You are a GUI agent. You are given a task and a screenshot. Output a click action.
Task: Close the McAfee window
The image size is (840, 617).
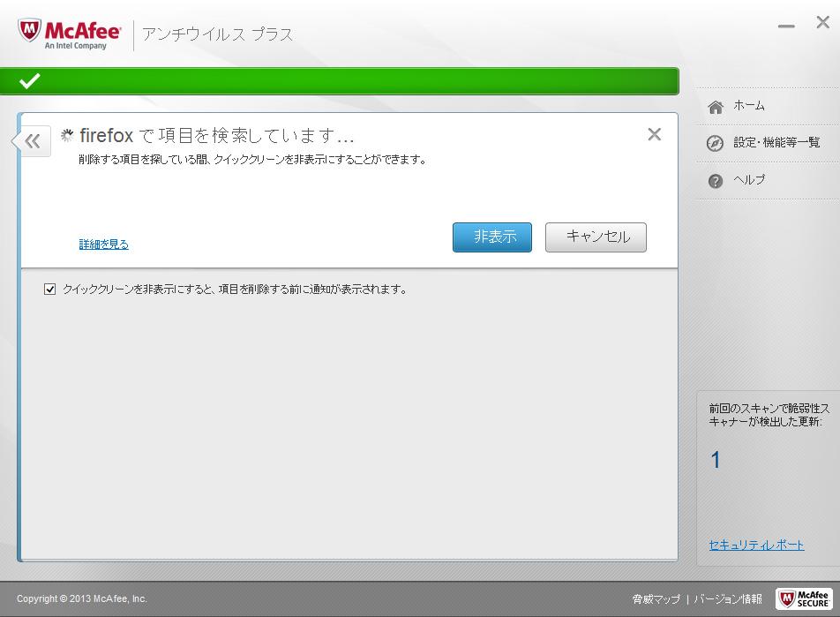pos(823,22)
